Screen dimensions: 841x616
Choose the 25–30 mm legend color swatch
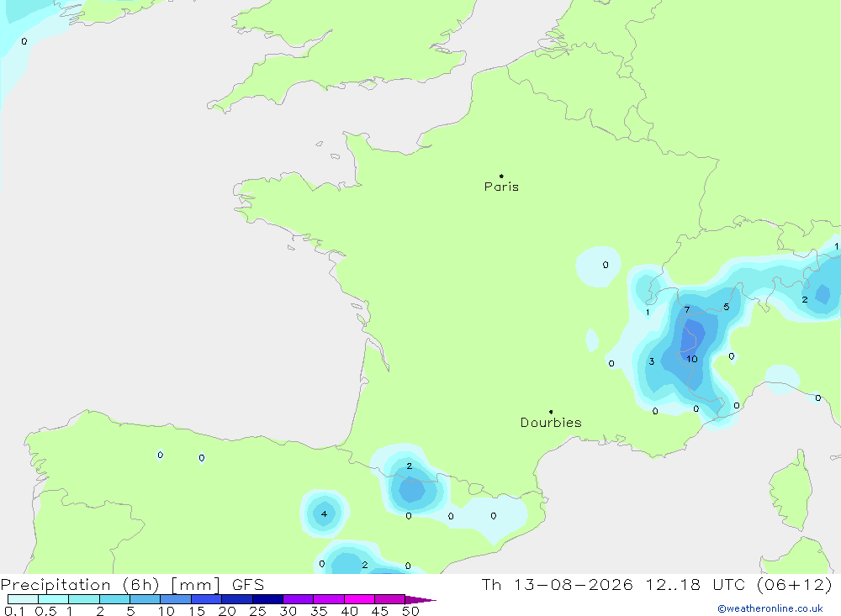pyautogui.click(x=267, y=599)
